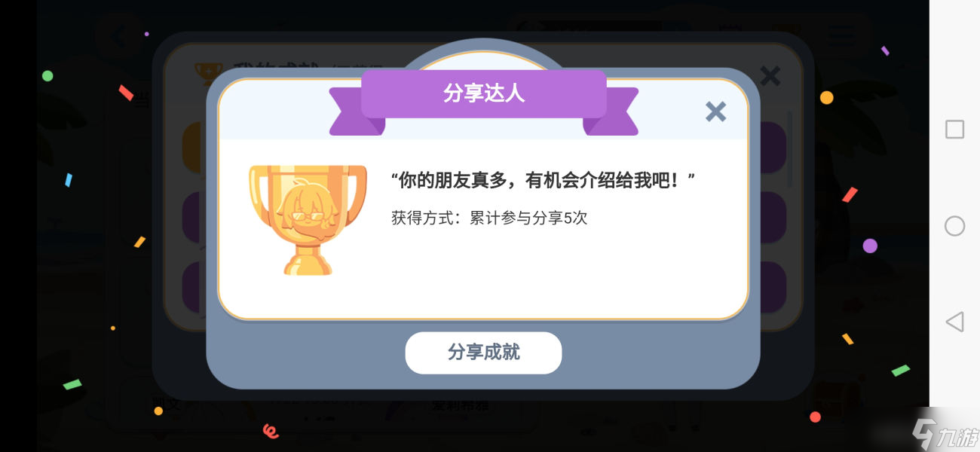
Task: Open Android recent apps square button
Action: pos(954,129)
